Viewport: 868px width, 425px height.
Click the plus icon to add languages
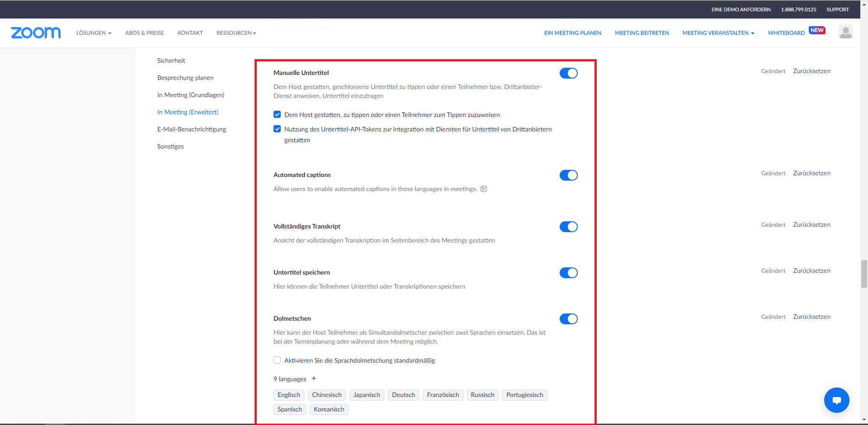pos(314,378)
